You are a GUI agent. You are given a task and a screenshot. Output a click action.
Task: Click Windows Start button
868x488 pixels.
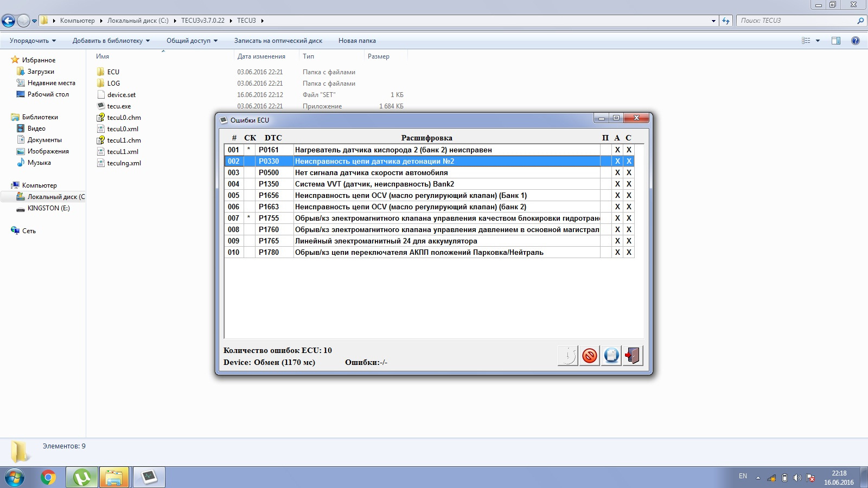click(14, 478)
